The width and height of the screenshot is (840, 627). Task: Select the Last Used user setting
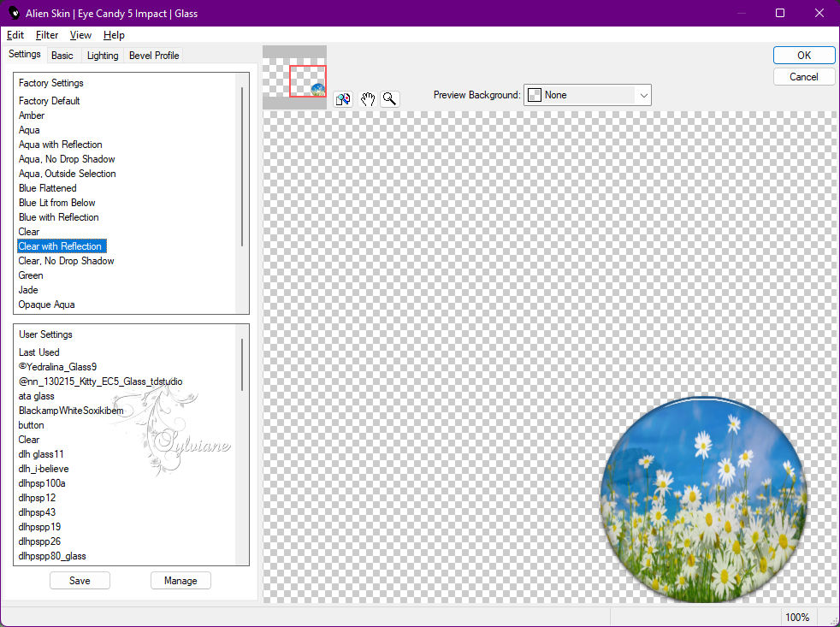click(39, 352)
